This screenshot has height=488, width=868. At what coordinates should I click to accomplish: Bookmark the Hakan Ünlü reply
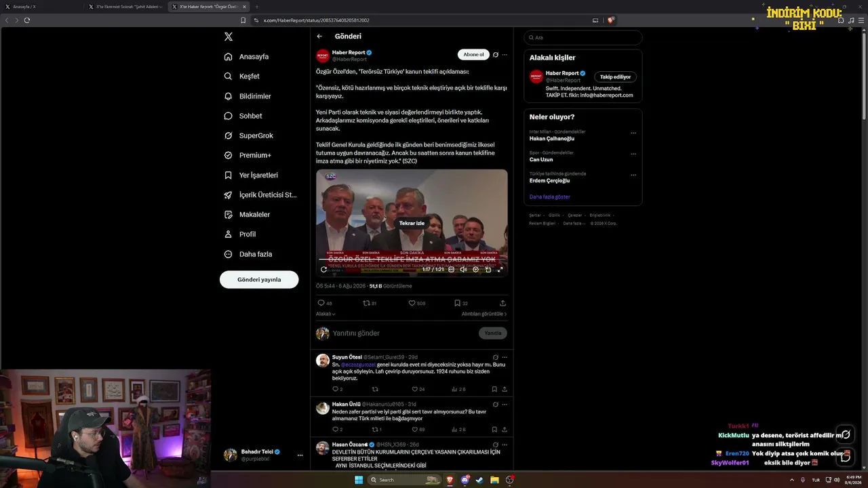coord(494,429)
